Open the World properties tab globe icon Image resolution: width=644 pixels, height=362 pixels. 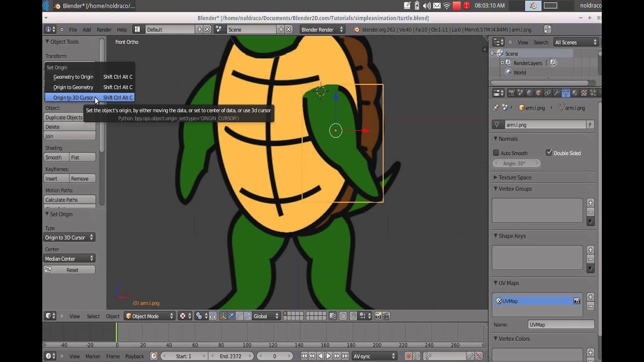pyautogui.click(x=529, y=93)
